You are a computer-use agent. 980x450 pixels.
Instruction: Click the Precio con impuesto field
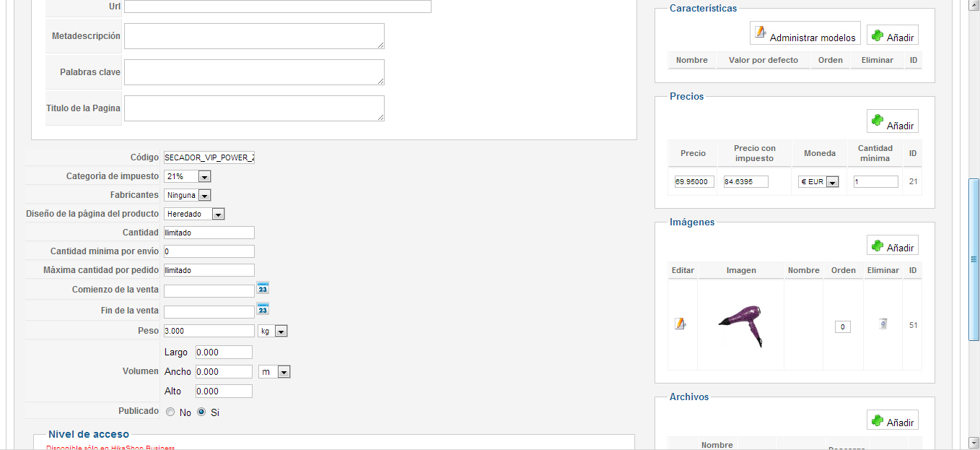[x=746, y=182]
